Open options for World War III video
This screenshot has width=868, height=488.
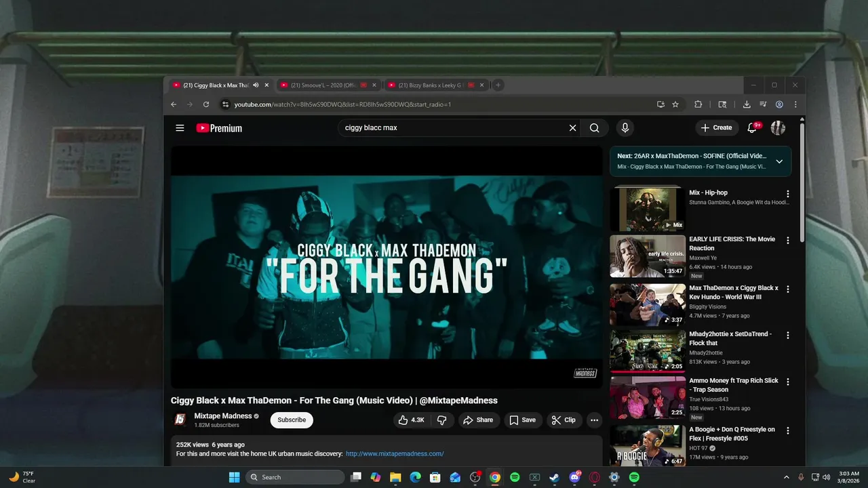[x=787, y=289]
